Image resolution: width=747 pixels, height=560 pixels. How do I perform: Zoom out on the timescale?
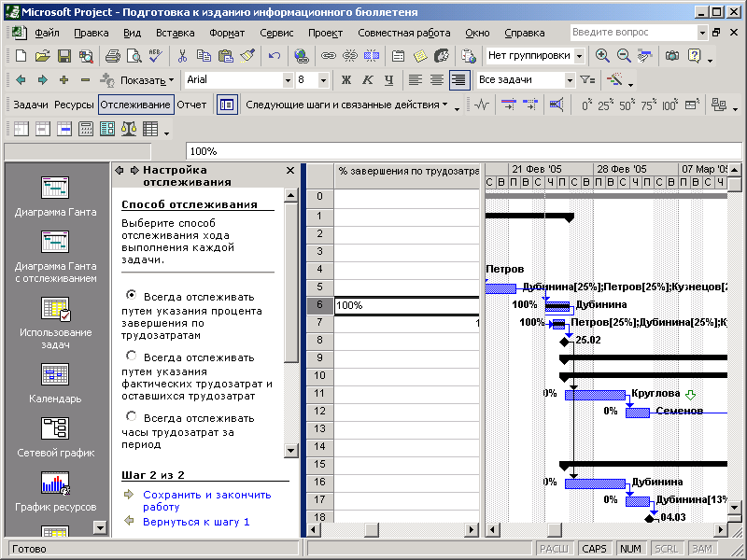coord(624,56)
